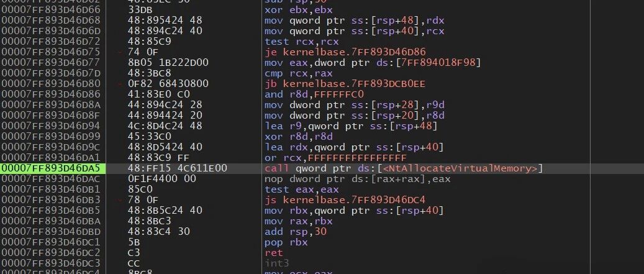644x274 pixels.
Task: Select 'mov dword ptr ss:[rsp+28],r9d'
Action: (355, 105)
